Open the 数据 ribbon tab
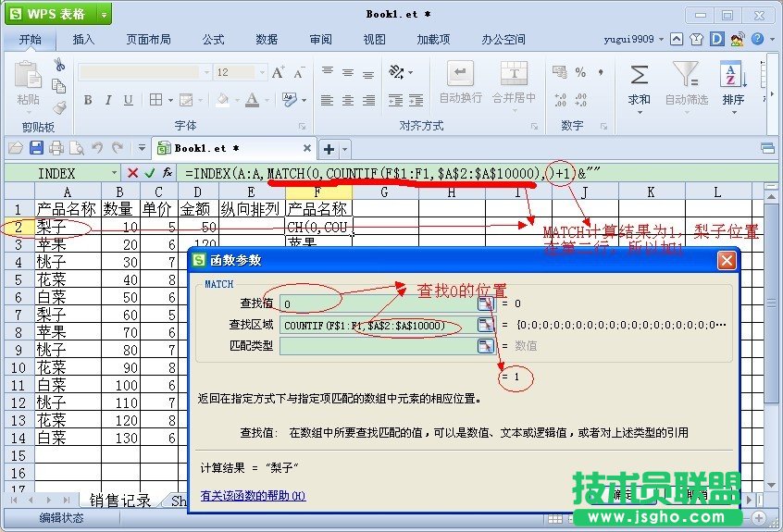Viewport: 783px width, 532px height. tap(267, 39)
